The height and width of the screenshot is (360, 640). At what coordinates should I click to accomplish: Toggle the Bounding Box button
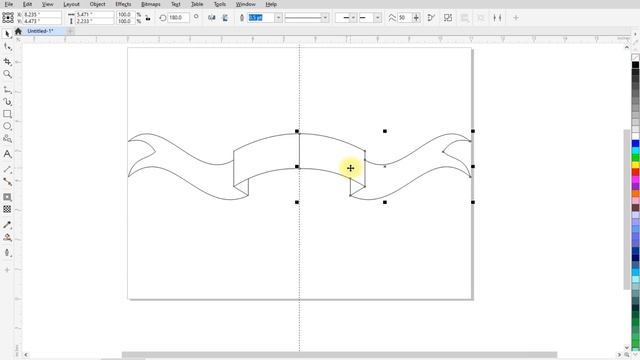pyautogui.click(x=448, y=18)
